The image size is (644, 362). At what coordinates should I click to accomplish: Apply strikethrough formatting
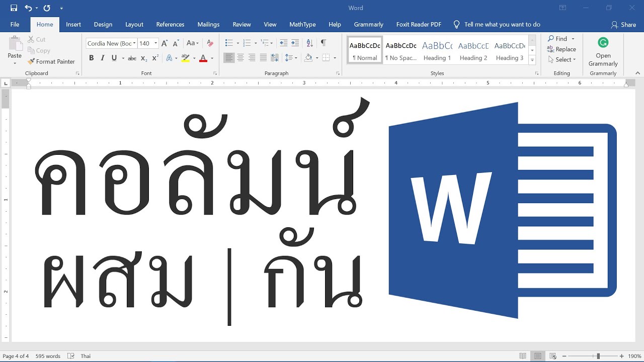[132, 58]
